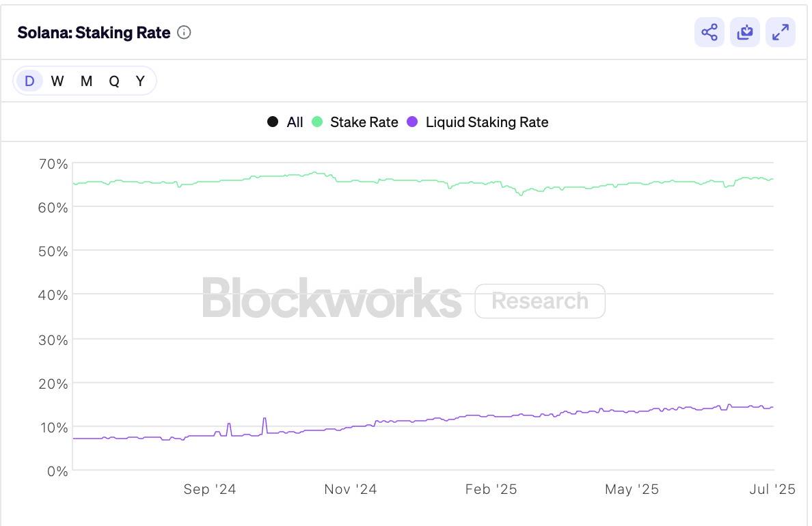Click the green Stake Rate color marker

coord(319,122)
